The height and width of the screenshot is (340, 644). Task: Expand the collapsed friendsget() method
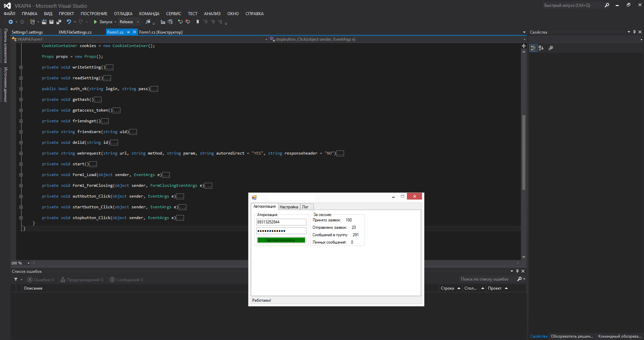(21, 121)
